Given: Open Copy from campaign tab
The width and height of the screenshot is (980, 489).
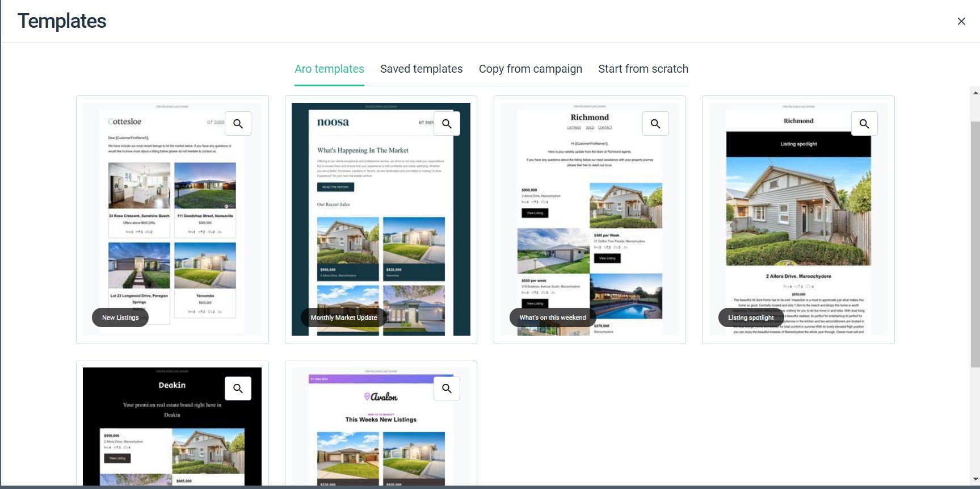Looking at the screenshot, I should 531,69.
